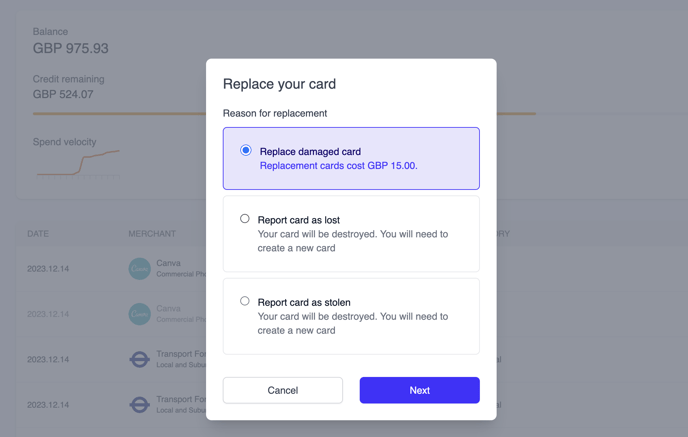Click the credit remaining progress bar
The width and height of the screenshot is (688, 437).
coord(120,113)
